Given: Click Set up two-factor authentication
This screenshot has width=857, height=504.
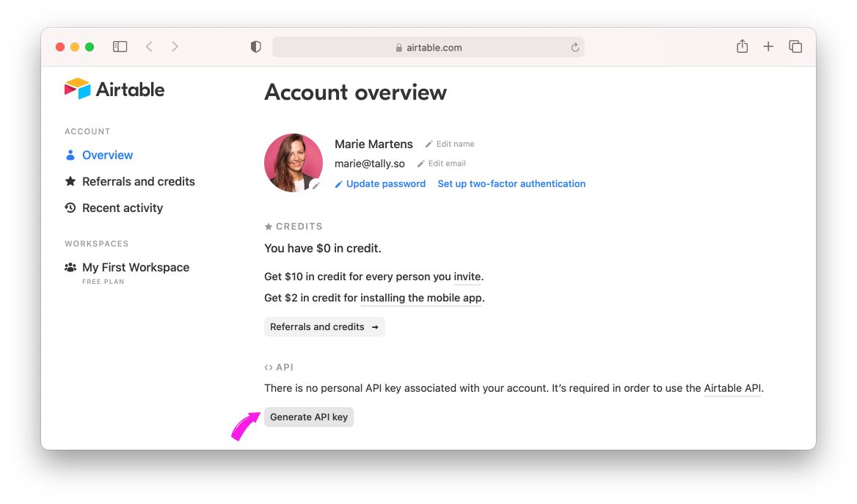Looking at the screenshot, I should coord(511,183).
